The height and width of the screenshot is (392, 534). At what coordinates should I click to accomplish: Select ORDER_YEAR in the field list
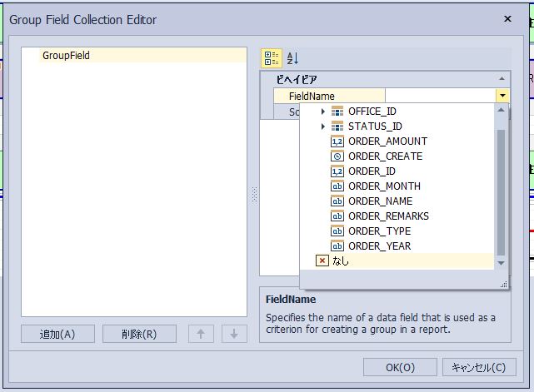click(x=379, y=246)
